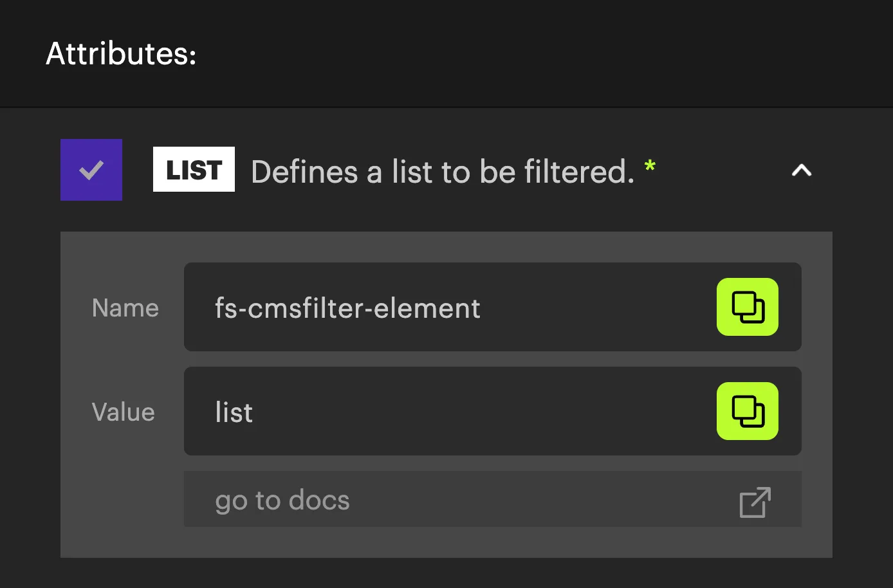Click the white LIST badge

194,170
